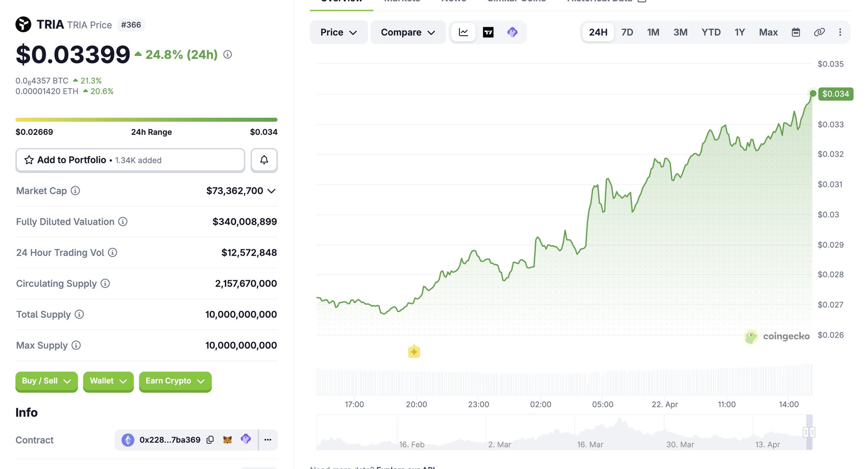The width and height of the screenshot is (868, 469).
Task: Open the calendar date range picker
Action: (796, 32)
